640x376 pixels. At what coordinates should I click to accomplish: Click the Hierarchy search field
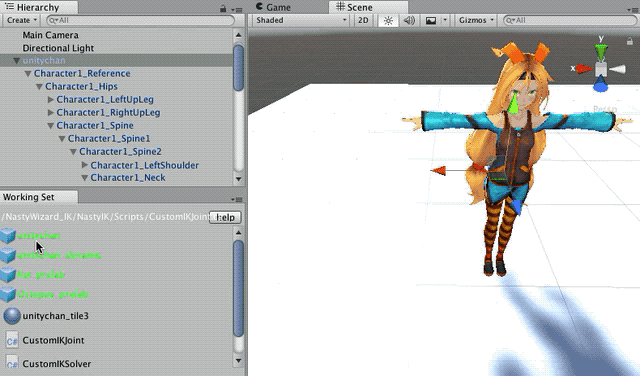click(x=140, y=20)
